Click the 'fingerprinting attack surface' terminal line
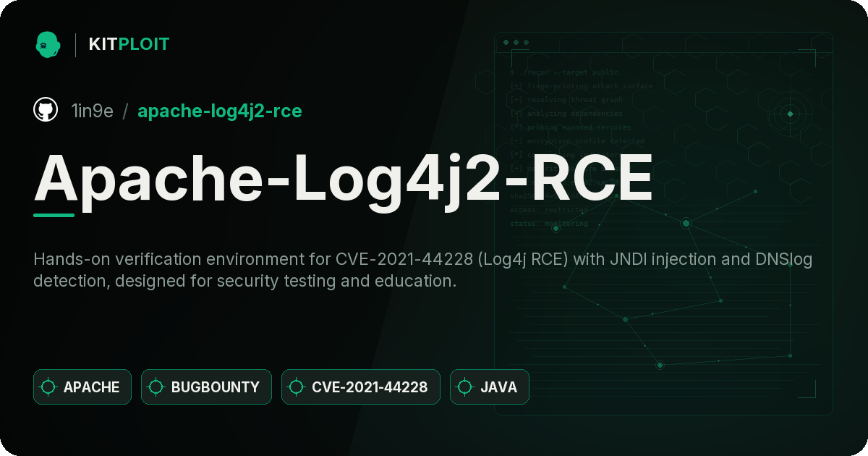This screenshot has height=456, width=868. pyautogui.click(x=581, y=86)
